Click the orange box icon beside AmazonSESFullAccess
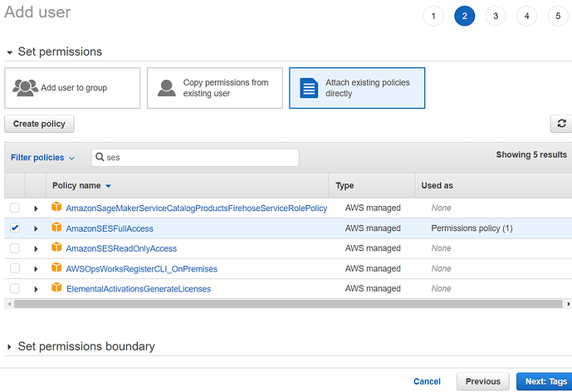This screenshot has width=572, height=392. point(56,228)
